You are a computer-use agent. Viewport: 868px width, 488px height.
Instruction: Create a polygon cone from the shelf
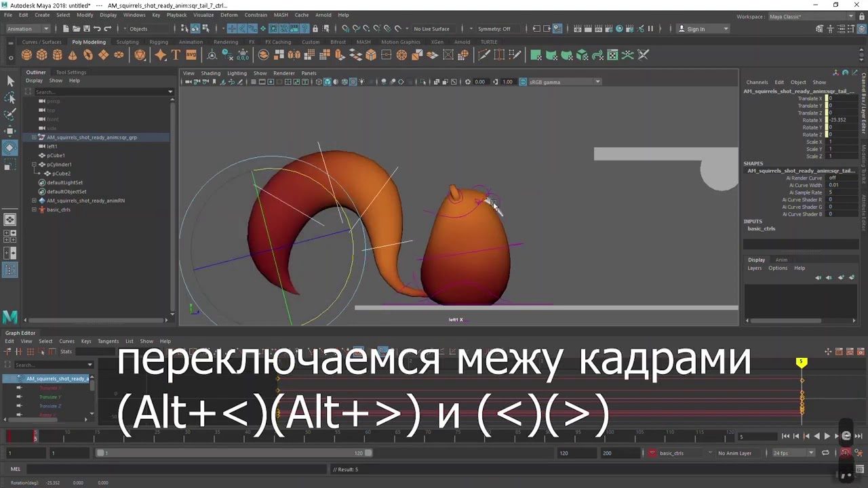[x=73, y=55]
